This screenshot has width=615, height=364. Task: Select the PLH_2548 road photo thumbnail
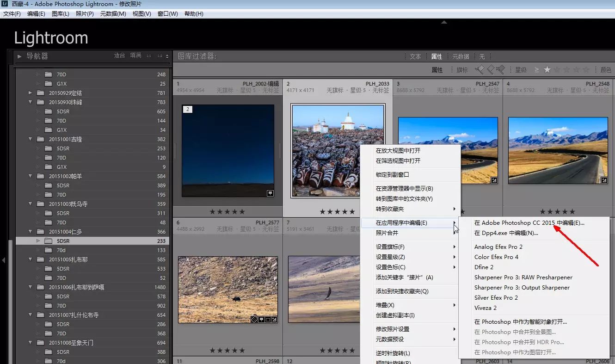click(558, 150)
